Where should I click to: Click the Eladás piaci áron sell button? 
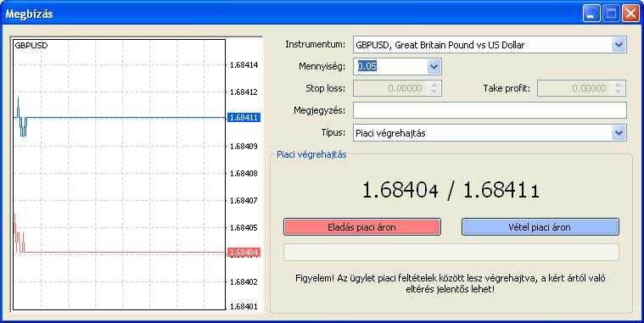(361, 227)
